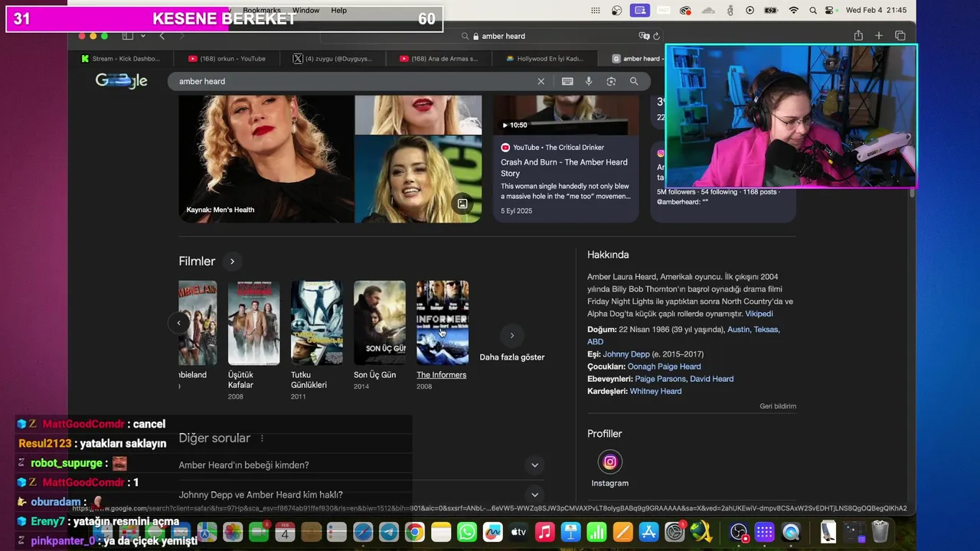Switch to Hollywood En İyi Kadın tab
980x551 pixels.
pyautogui.click(x=544, y=59)
